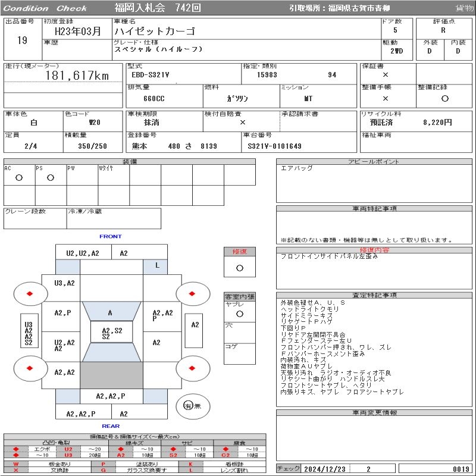Click the red U3 legend marker
The image size is (476, 476).
coord(68,455)
